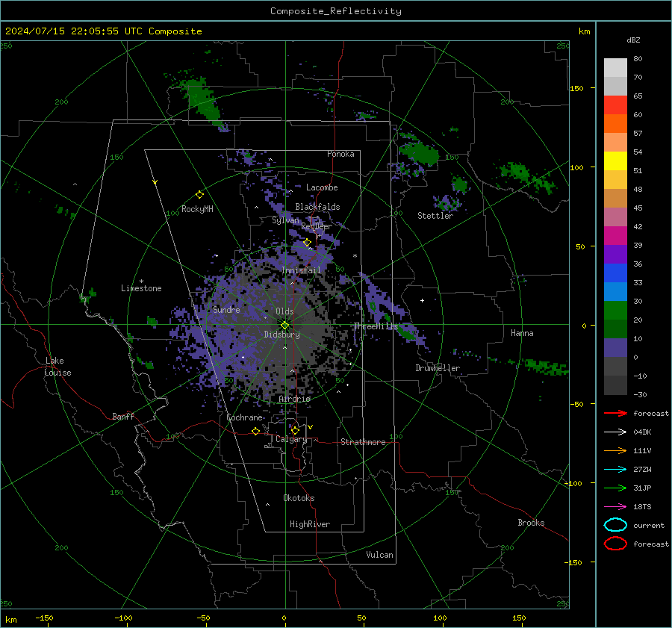The height and width of the screenshot is (628, 672).
Task: Click the Cochrane town label
Action: tap(244, 417)
